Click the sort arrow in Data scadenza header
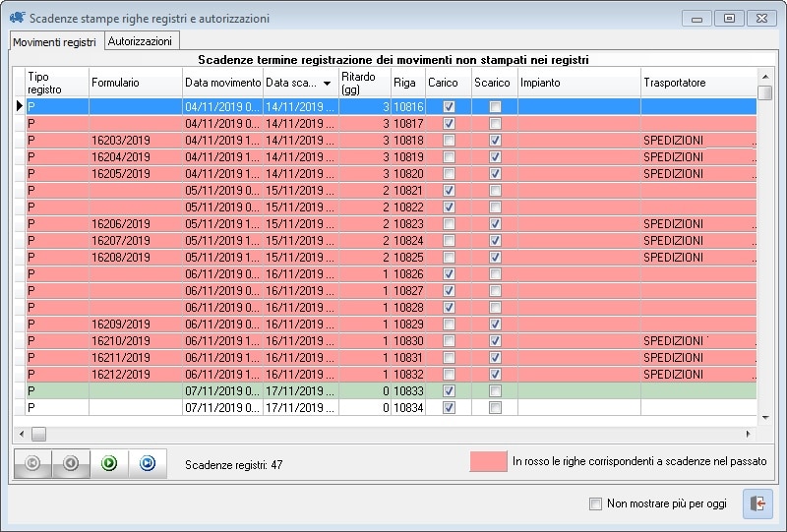Image resolution: width=787 pixels, height=532 pixels. click(328, 84)
